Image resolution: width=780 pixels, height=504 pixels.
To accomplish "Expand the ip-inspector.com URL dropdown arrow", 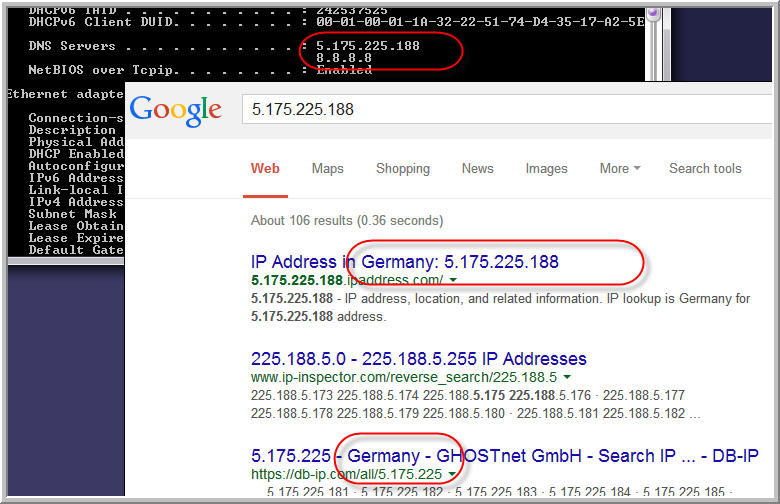I will click(567, 377).
